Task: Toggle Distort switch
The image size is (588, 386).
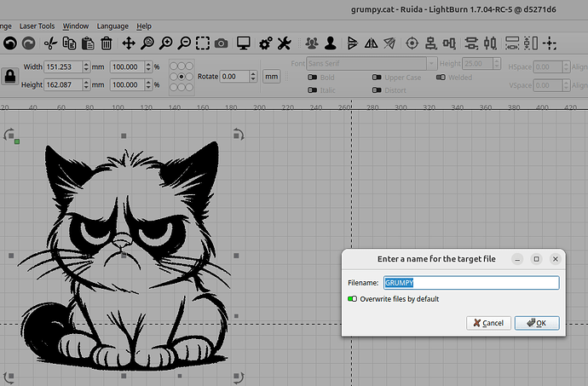Action: [377, 90]
